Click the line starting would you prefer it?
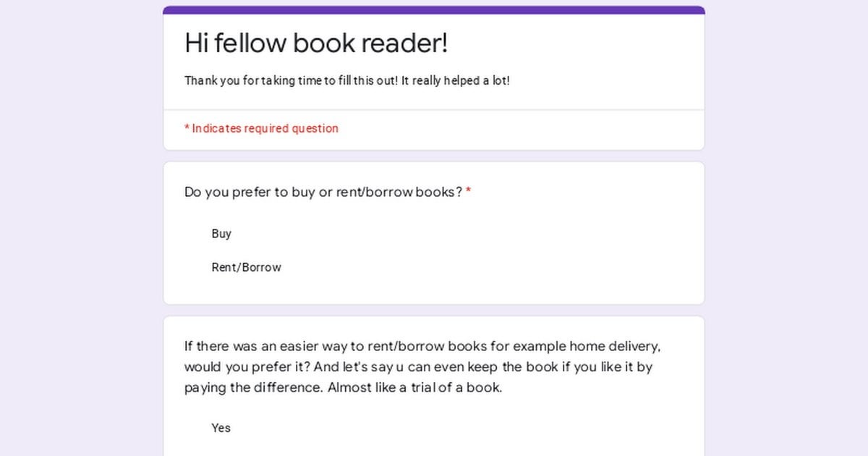 pyautogui.click(x=418, y=366)
